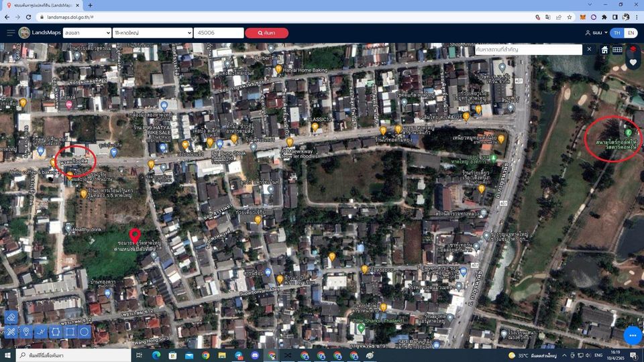
Task: Open the Chrome profile avatar
Action: (625, 17)
